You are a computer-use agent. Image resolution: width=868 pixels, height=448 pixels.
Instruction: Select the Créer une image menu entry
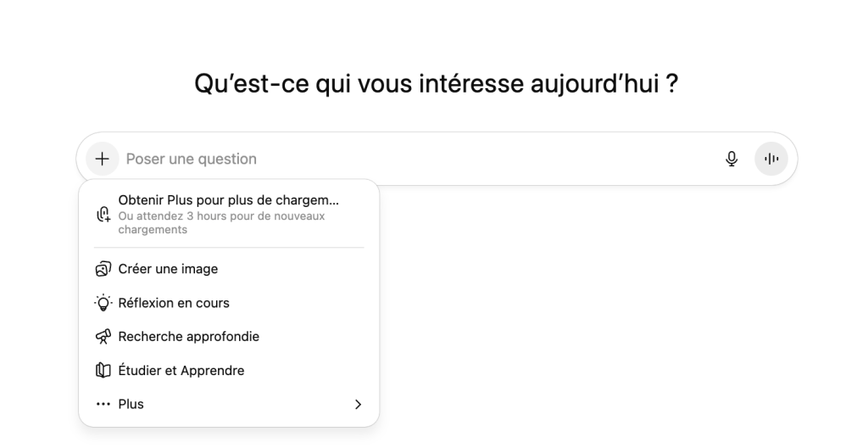coord(168,269)
